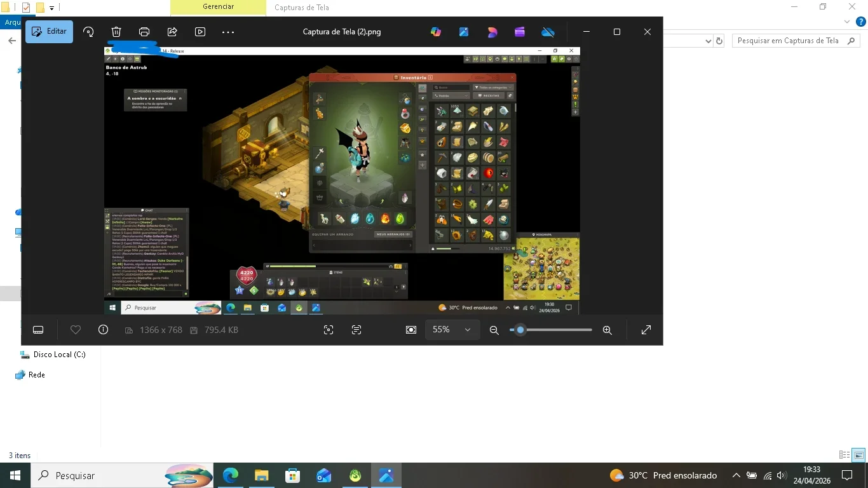Image resolution: width=868 pixels, height=488 pixels.
Task: Switch File Explorer to large icons view
Action: (858, 455)
